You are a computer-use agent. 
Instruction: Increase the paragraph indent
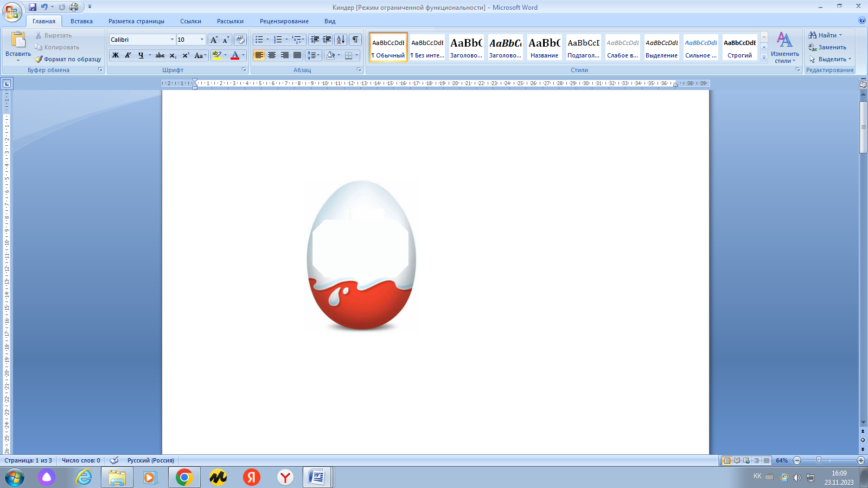pyautogui.click(x=327, y=40)
